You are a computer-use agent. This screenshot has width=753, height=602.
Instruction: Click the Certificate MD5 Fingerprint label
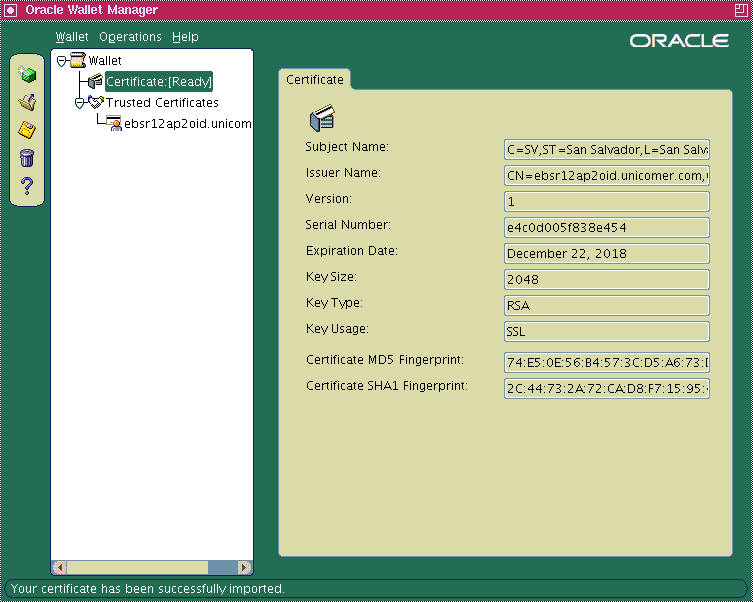click(x=385, y=360)
